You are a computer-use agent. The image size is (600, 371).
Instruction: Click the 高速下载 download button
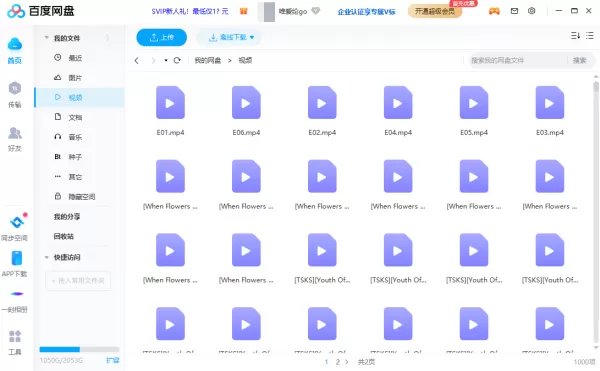point(228,37)
